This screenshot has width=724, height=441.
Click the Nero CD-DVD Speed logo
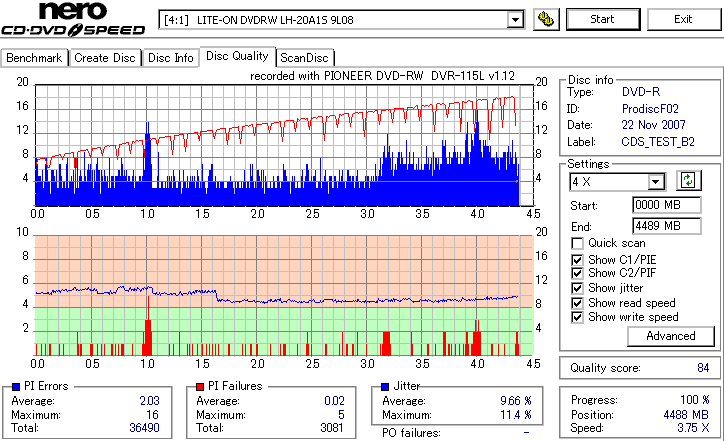coord(73,19)
